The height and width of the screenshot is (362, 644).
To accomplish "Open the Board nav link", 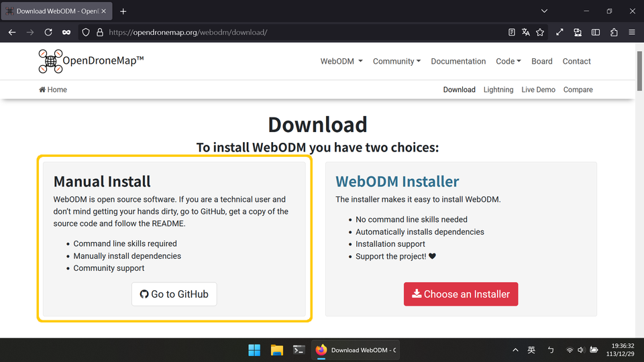I will 542,61.
